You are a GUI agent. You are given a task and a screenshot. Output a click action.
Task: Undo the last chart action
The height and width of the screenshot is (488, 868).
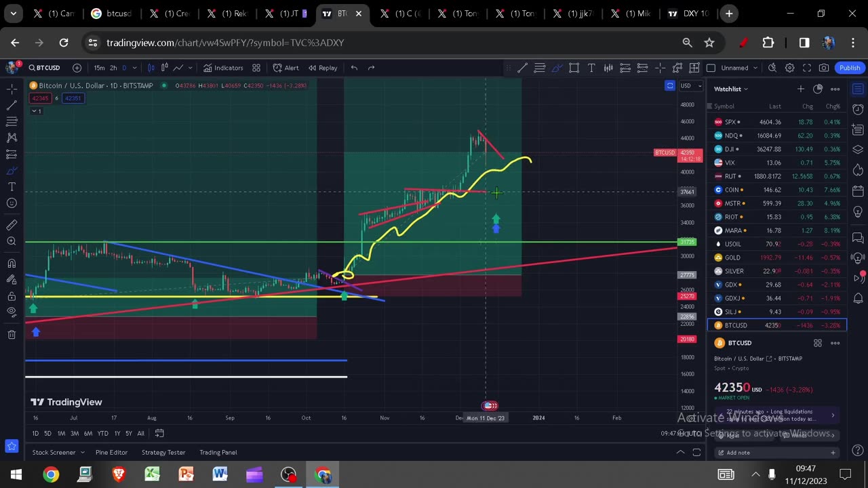coord(354,68)
